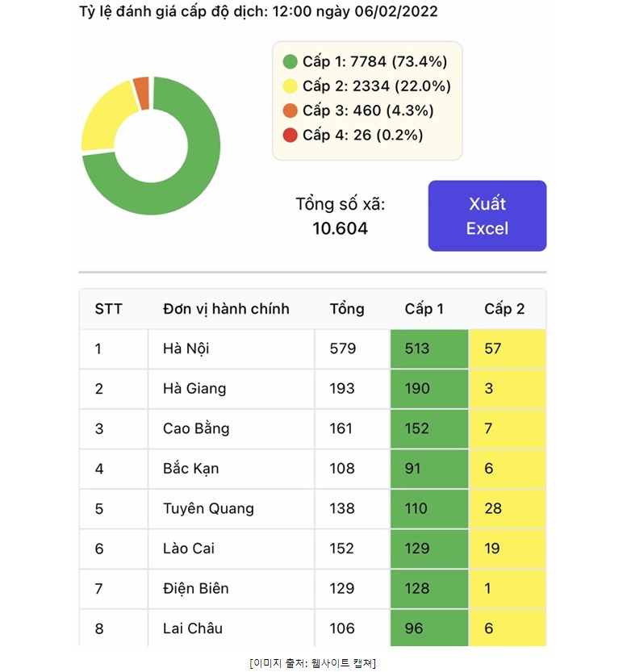627x672 pixels.
Task: Click Lào Cai's Cấp 2 cell 19
Action: (x=508, y=549)
